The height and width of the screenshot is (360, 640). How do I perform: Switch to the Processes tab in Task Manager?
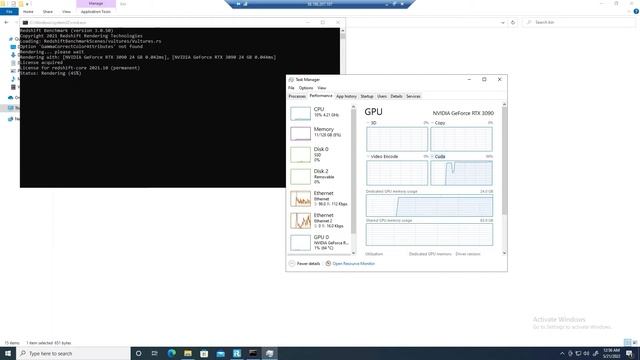coord(297,96)
